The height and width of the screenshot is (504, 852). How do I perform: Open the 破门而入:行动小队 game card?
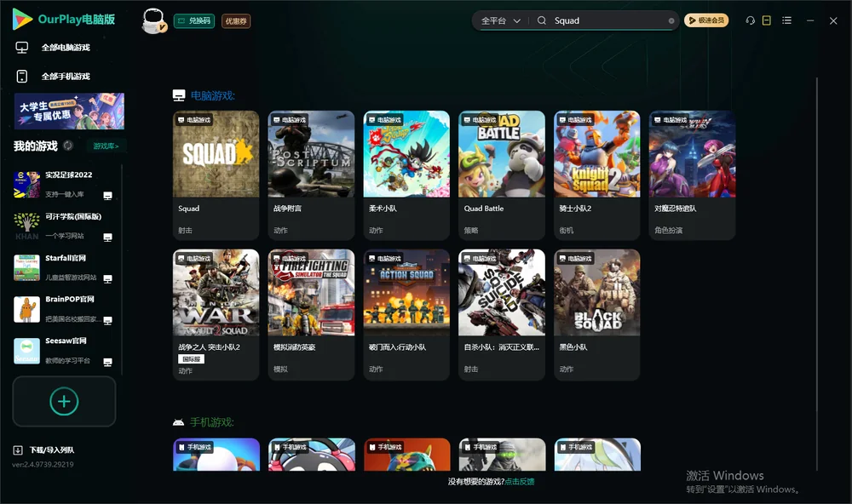(406, 314)
